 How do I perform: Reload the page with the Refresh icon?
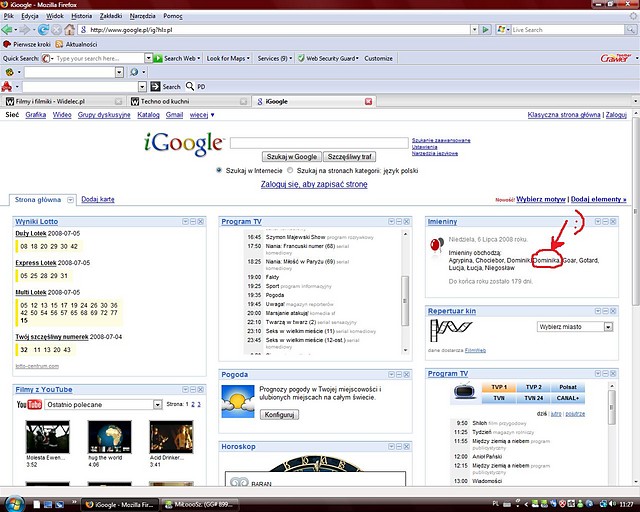pyautogui.click(x=43, y=29)
